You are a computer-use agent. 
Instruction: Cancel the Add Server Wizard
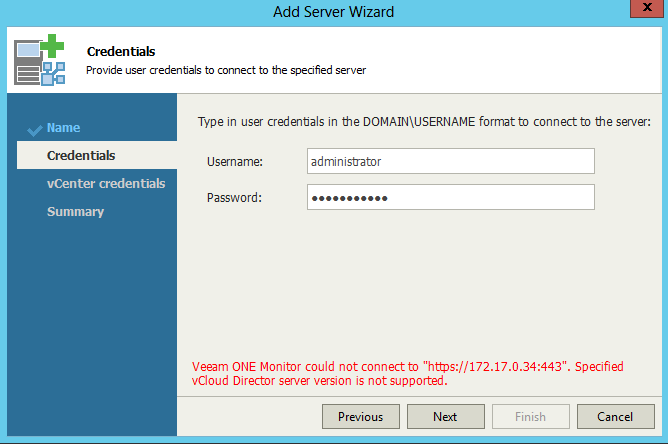click(616, 416)
